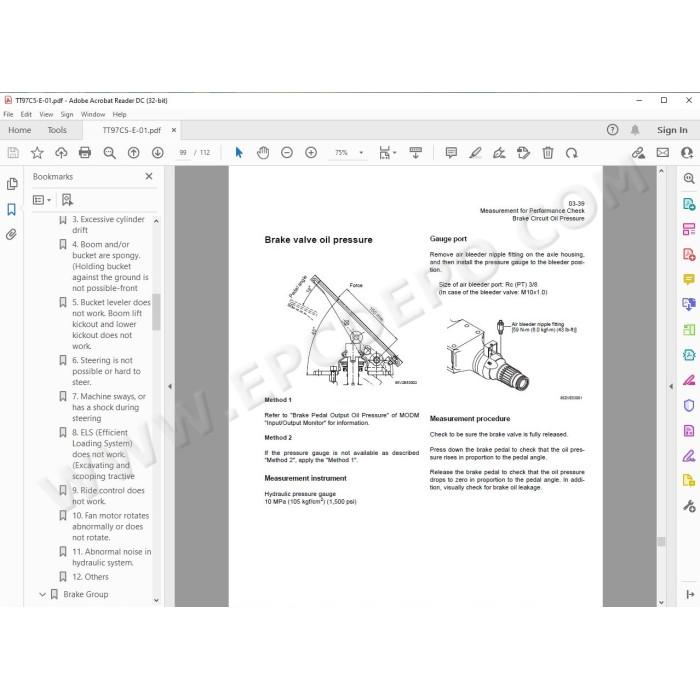Click Sign In
This screenshot has width=700, height=700.
point(672,130)
